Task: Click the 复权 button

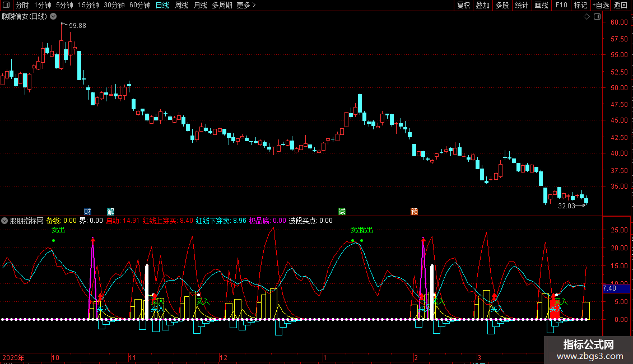Action: (463, 5)
